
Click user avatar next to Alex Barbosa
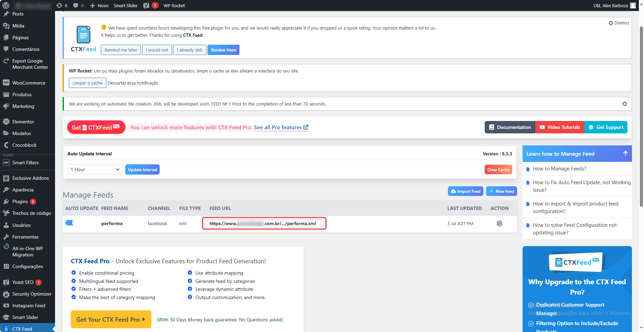pyautogui.click(x=633, y=5)
